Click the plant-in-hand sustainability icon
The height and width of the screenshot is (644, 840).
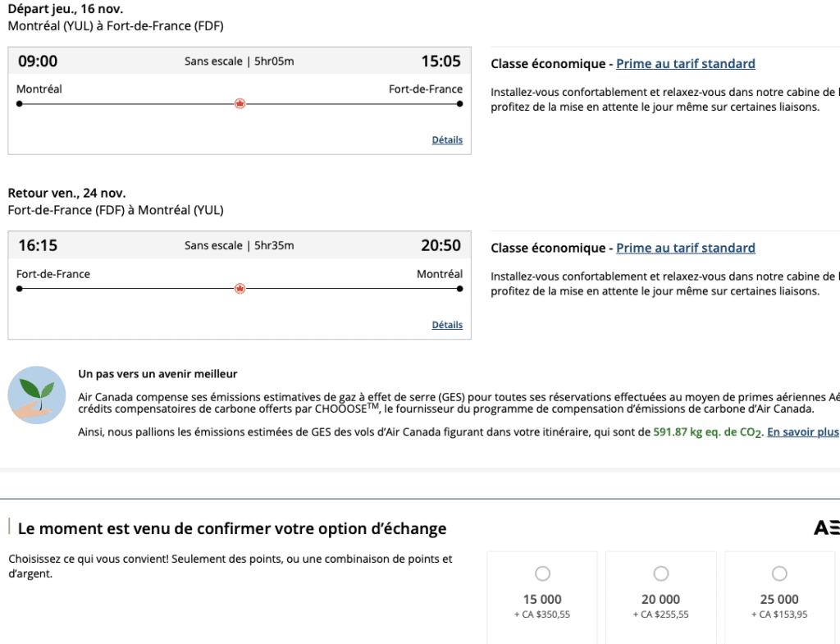(x=37, y=395)
